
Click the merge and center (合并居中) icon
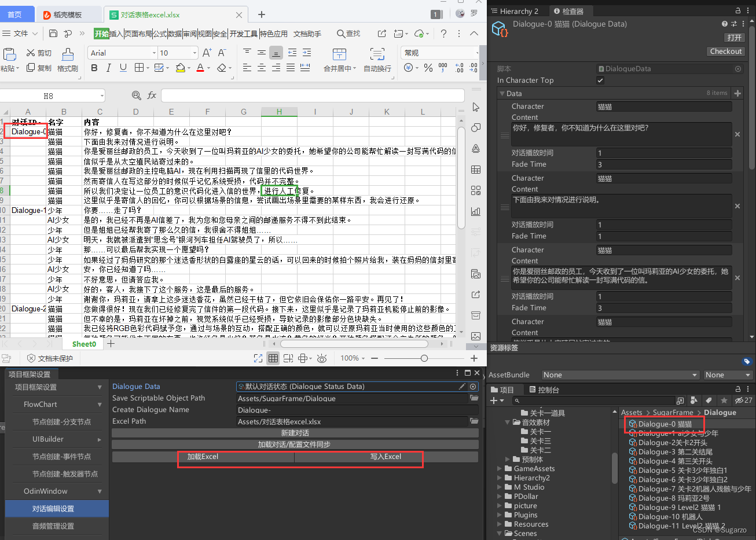click(340, 54)
